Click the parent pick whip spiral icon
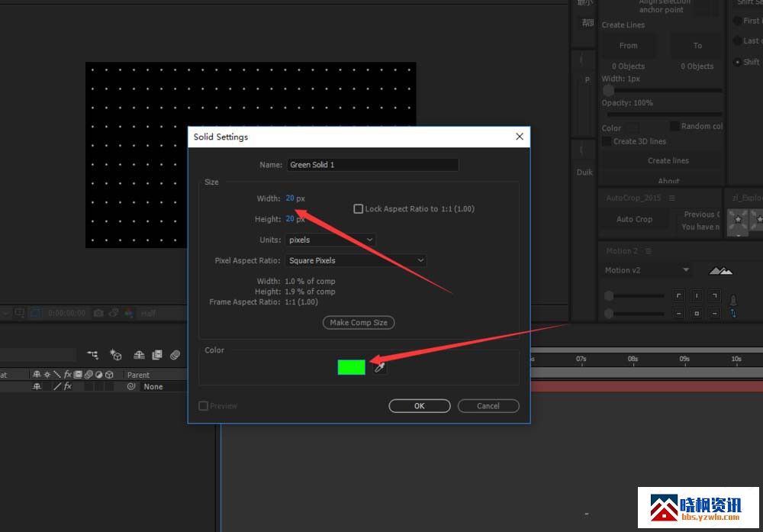Screen dimensions: 763x532 131,386
